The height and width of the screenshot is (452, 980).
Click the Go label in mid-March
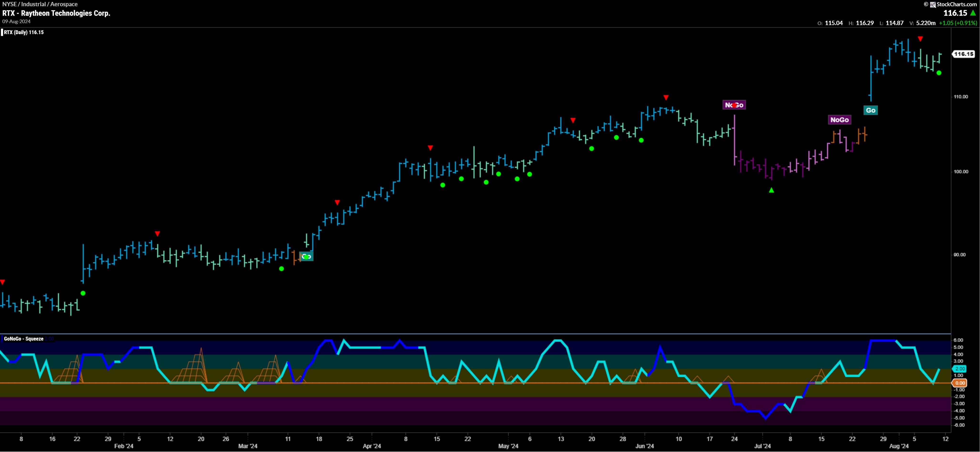click(x=306, y=257)
